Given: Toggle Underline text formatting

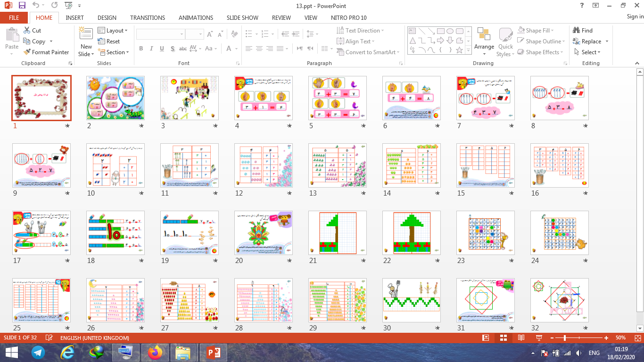Looking at the screenshot, I should (162, 49).
